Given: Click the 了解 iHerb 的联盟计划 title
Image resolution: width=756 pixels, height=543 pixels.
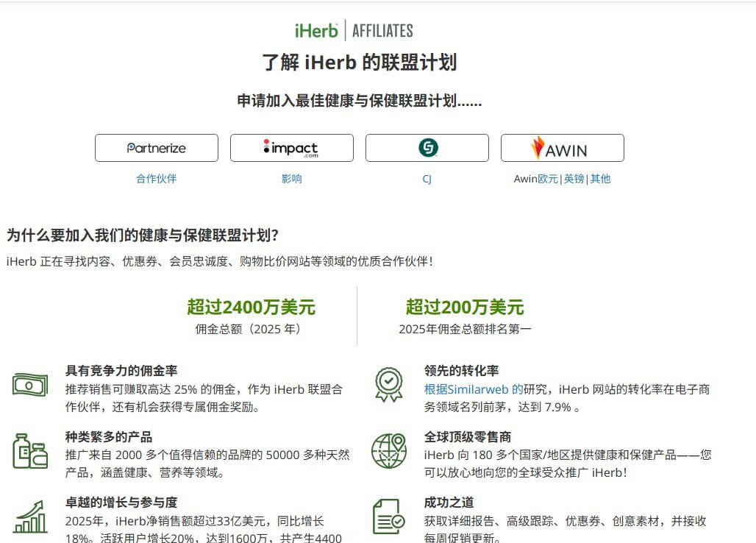Looking at the screenshot, I should [359, 63].
